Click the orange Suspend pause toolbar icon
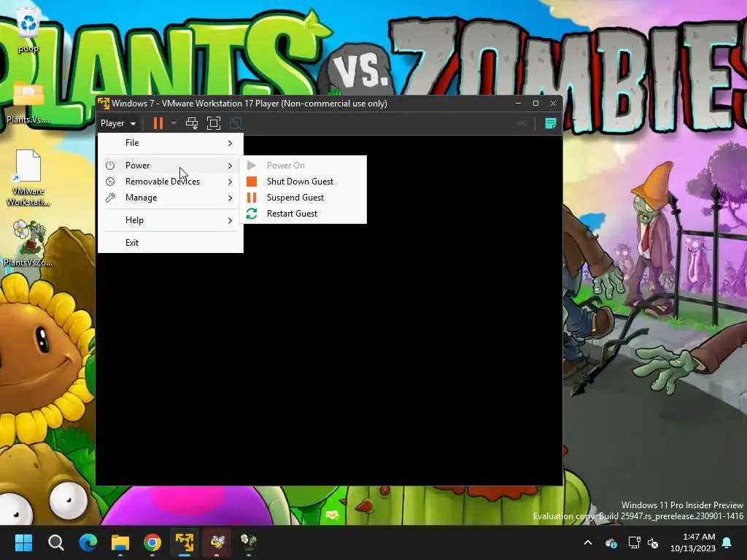Image resolution: width=747 pixels, height=560 pixels. coord(158,123)
